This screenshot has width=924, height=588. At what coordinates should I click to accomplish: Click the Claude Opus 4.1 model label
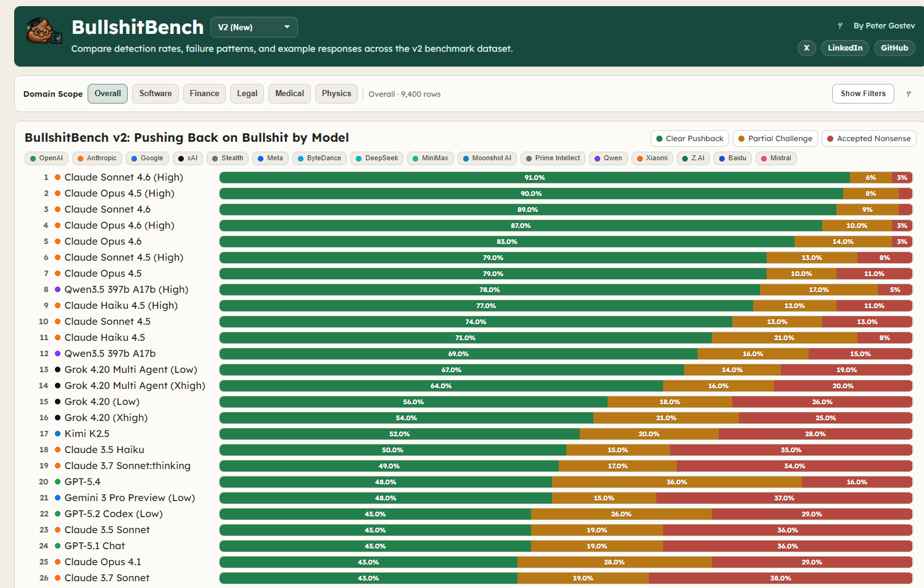[102, 562]
